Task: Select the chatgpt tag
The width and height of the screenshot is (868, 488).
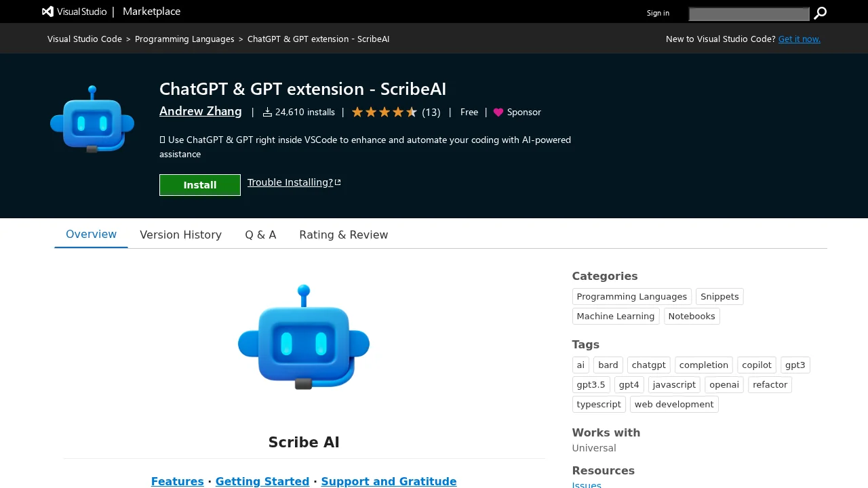Action: [648, 365]
